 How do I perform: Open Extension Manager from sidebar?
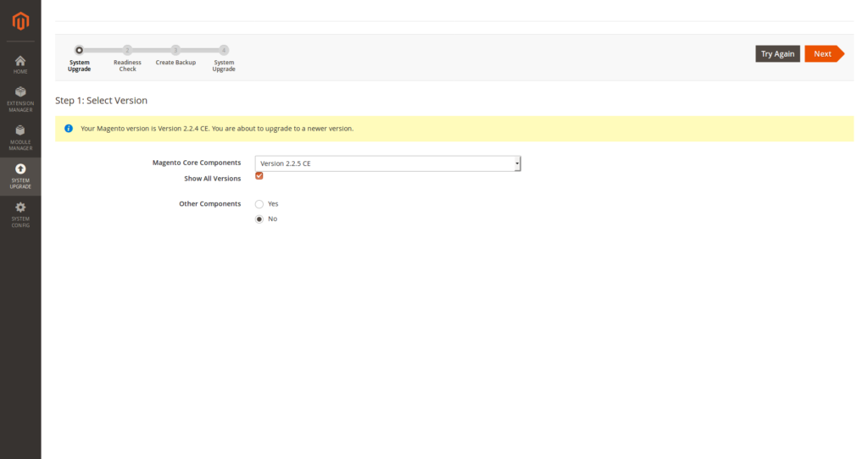[x=20, y=100]
